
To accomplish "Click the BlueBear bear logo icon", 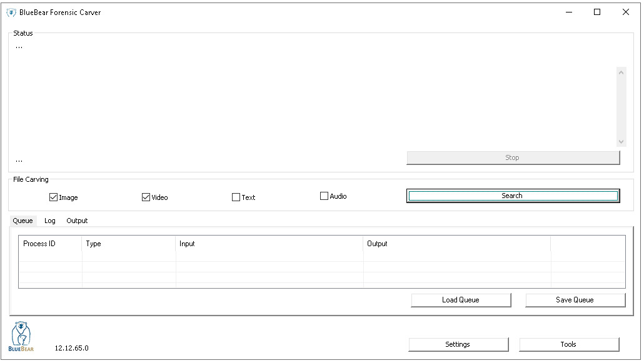I will click(x=21, y=336).
